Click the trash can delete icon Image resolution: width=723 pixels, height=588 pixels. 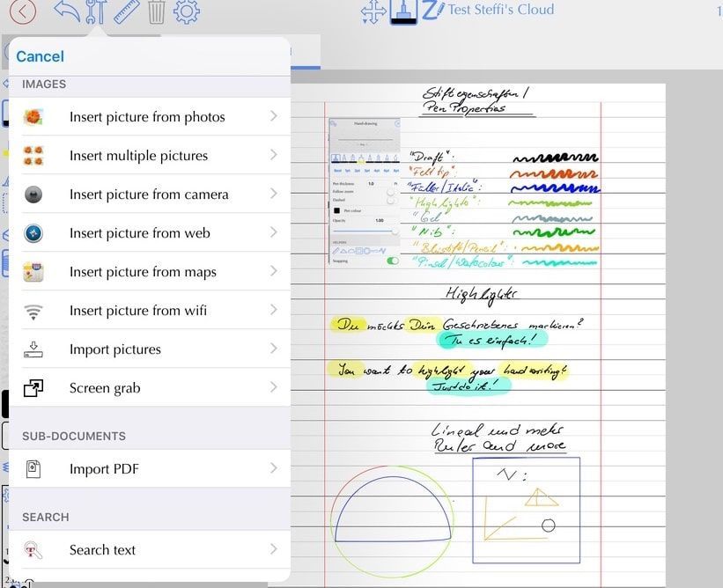pos(156,11)
